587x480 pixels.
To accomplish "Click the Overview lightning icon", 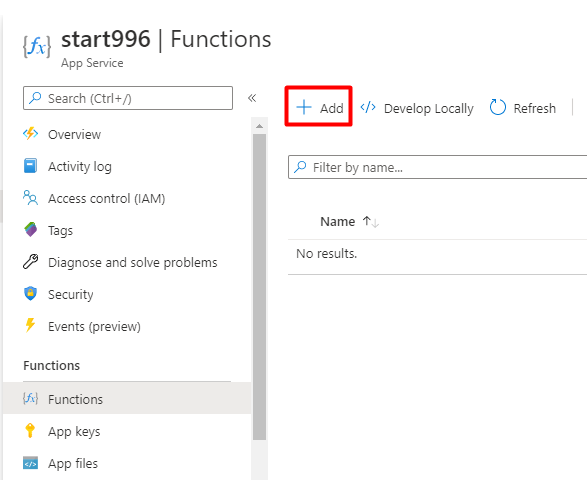I will pyautogui.click(x=30, y=133).
